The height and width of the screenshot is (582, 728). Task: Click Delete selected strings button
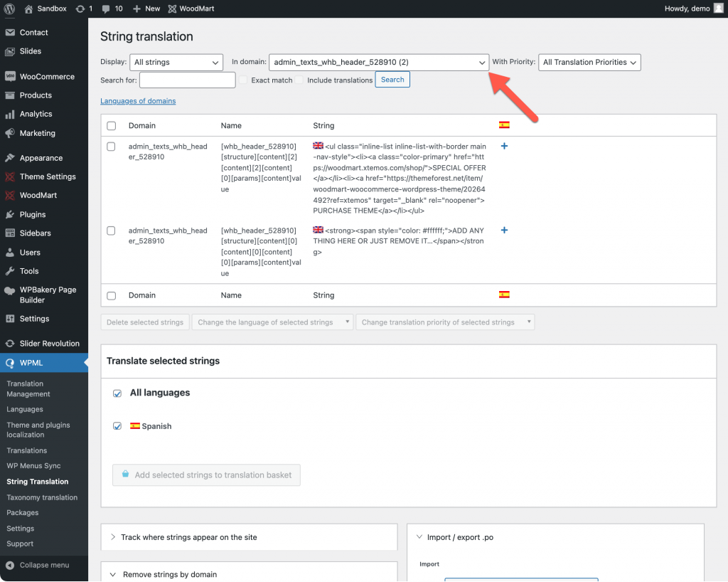pos(145,322)
